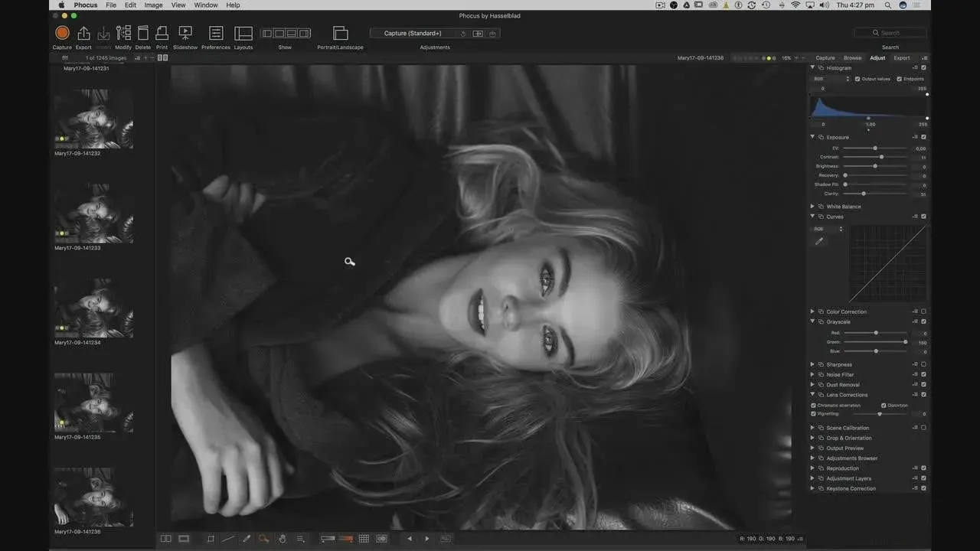Select the hand pan tool
The image size is (980, 551).
282,539
